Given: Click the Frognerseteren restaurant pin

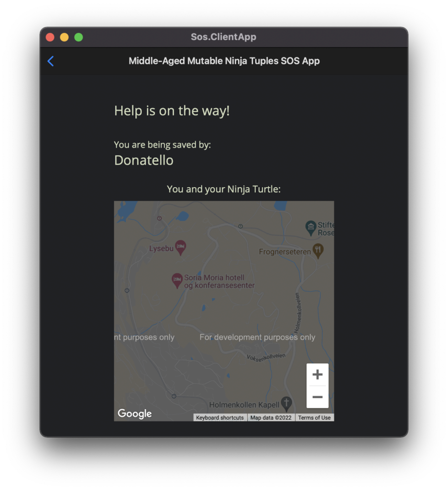Looking at the screenshot, I should 318,251.
